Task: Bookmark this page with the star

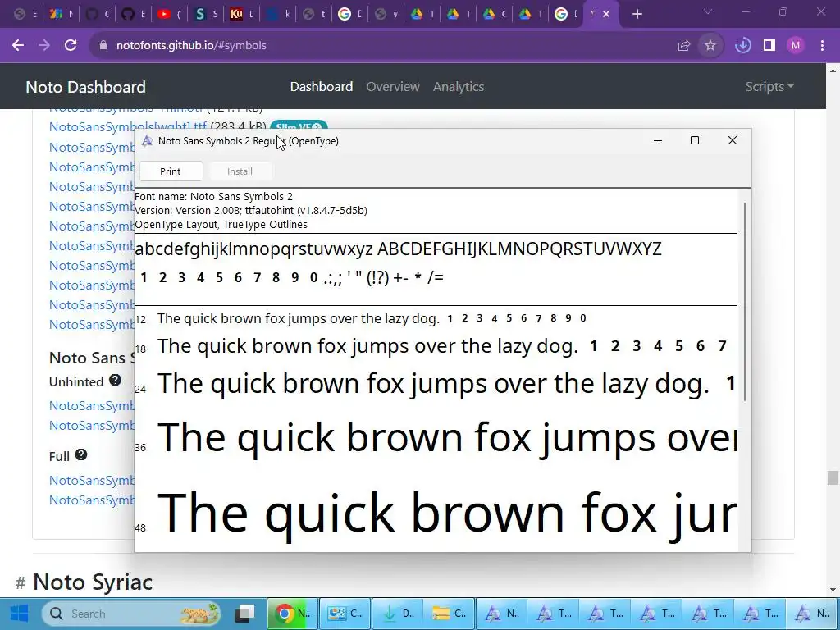Action: (710, 46)
